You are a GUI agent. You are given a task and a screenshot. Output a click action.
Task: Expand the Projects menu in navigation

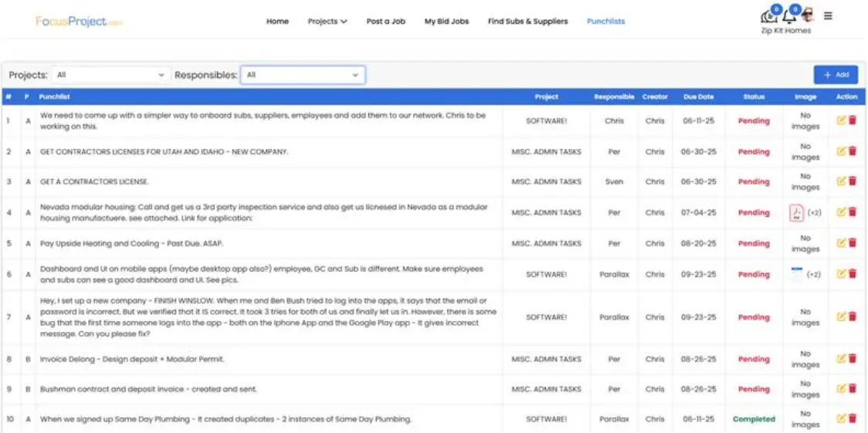[327, 22]
